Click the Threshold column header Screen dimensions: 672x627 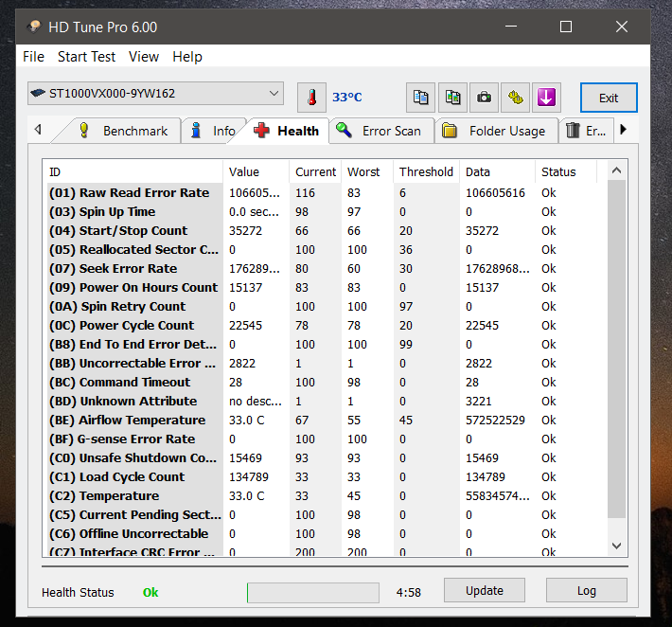pyautogui.click(x=427, y=172)
